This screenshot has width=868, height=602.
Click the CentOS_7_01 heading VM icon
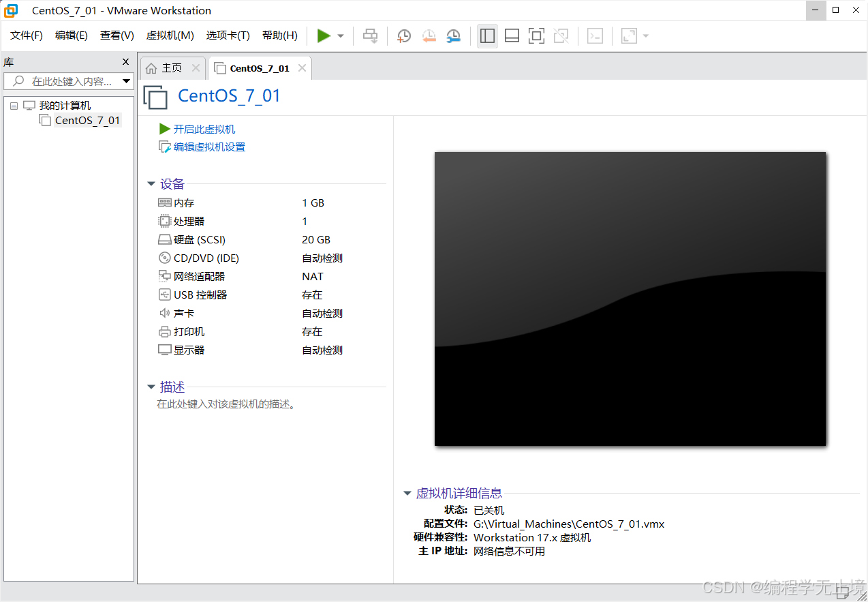155,97
